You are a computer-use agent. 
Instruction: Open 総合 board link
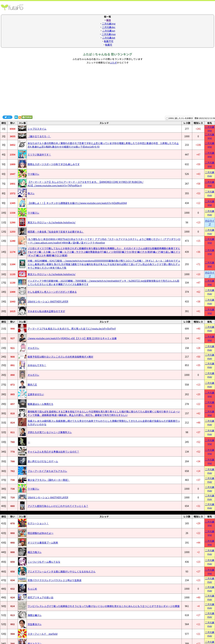109,20
